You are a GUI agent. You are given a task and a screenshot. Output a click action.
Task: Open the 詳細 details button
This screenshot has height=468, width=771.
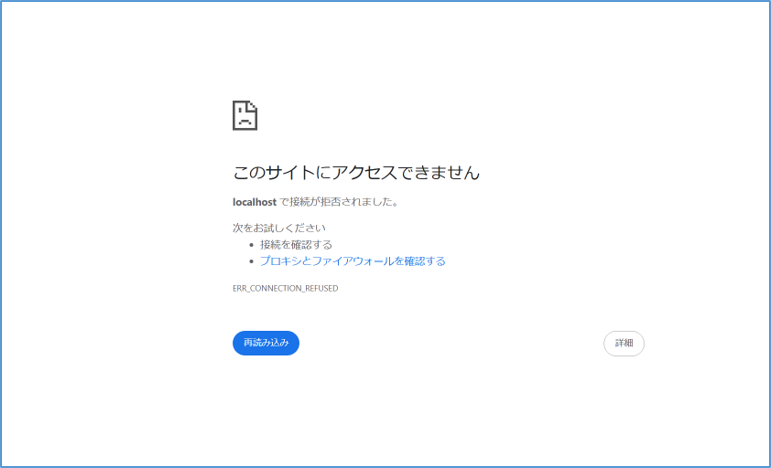point(623,343)
